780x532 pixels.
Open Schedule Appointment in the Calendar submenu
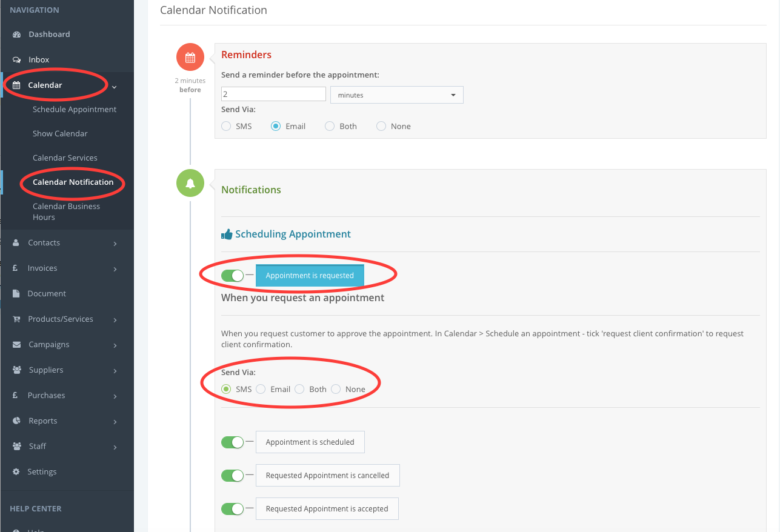pyautogui.click(x=75, y=110)
